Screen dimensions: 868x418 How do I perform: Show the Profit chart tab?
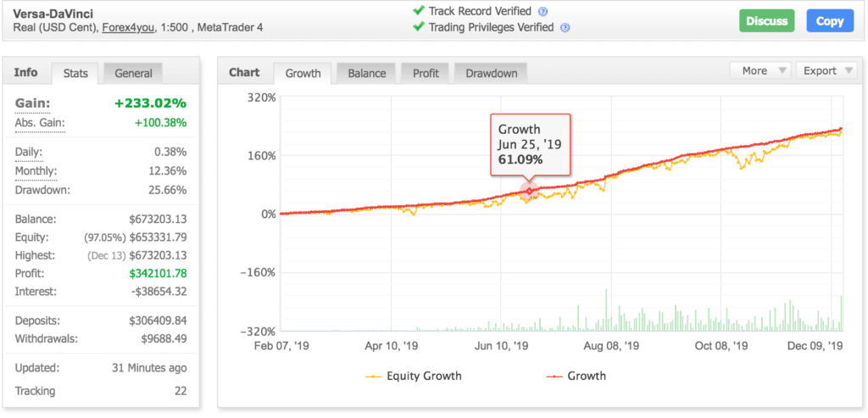click(426, 74)
